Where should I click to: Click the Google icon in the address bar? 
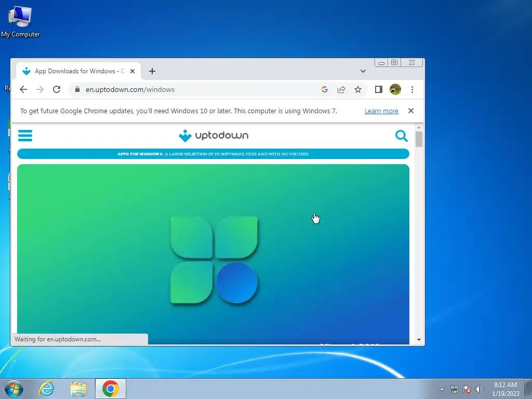325,89
